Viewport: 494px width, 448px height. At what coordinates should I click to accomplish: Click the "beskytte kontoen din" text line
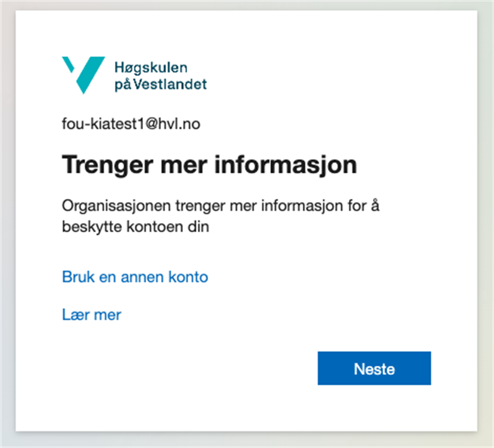pos(135,227)
